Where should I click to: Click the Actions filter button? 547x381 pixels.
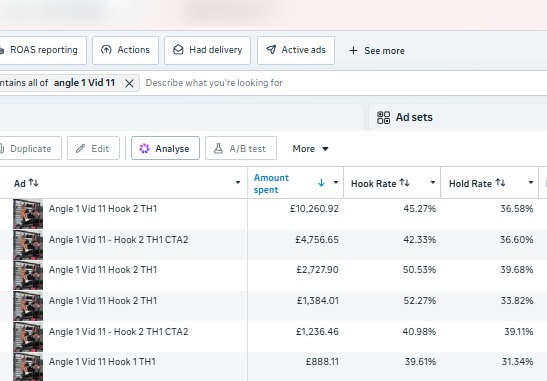click(x=126, y=50)
